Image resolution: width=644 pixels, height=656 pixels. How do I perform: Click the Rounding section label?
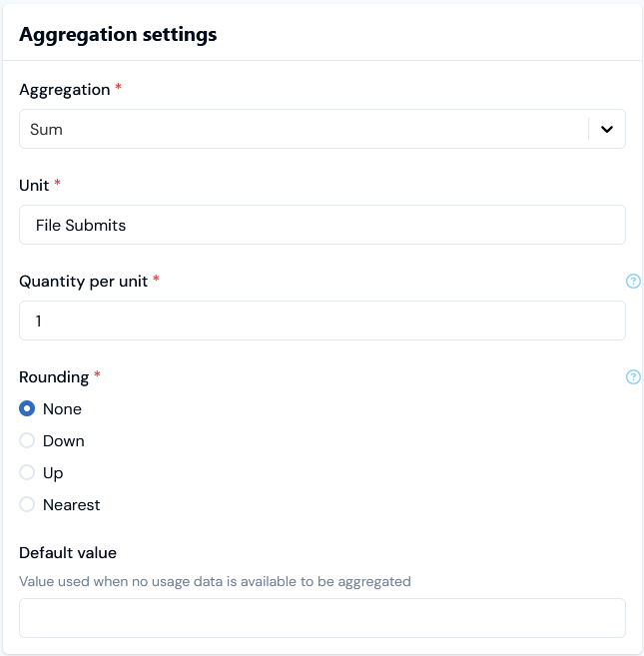pyautogui.click(x=54, y=377)
